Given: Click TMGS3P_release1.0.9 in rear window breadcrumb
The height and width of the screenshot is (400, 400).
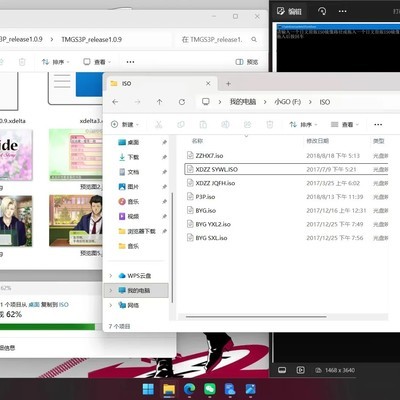Looking at the screenshot, I should 91,39.
